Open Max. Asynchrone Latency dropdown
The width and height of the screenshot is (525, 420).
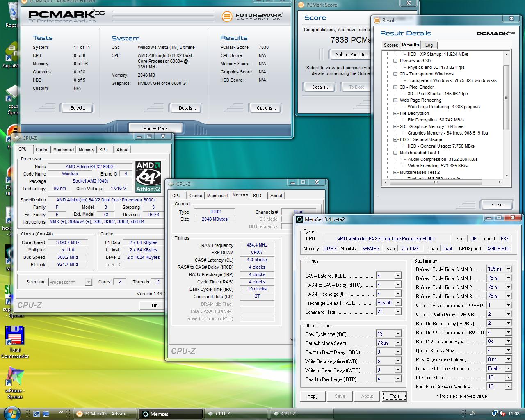click(509, 359)
